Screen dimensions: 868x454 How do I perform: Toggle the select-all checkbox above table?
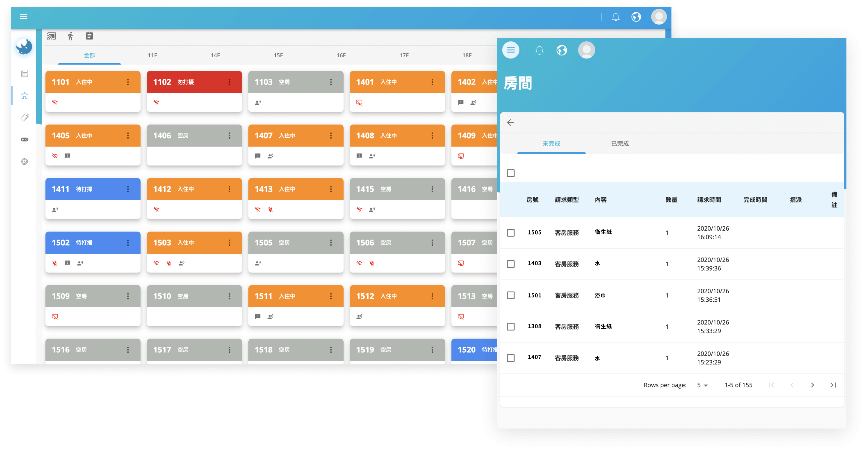tap(511, 173)
